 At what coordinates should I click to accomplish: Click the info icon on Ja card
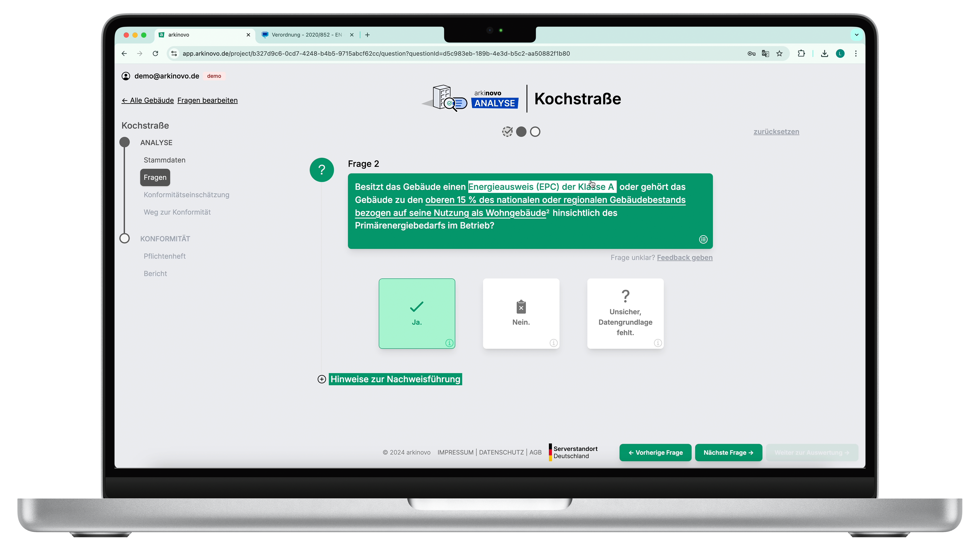point(449,343)
